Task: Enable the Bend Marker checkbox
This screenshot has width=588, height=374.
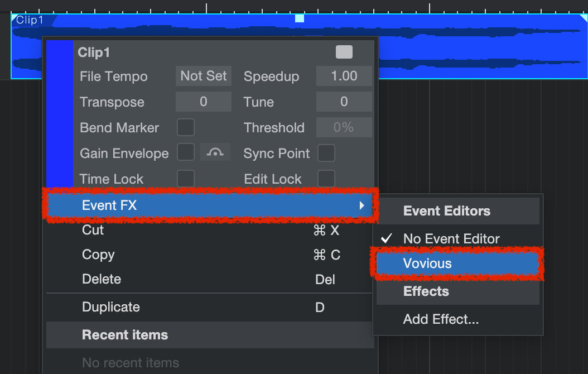Action: click(x=186, y=127)
